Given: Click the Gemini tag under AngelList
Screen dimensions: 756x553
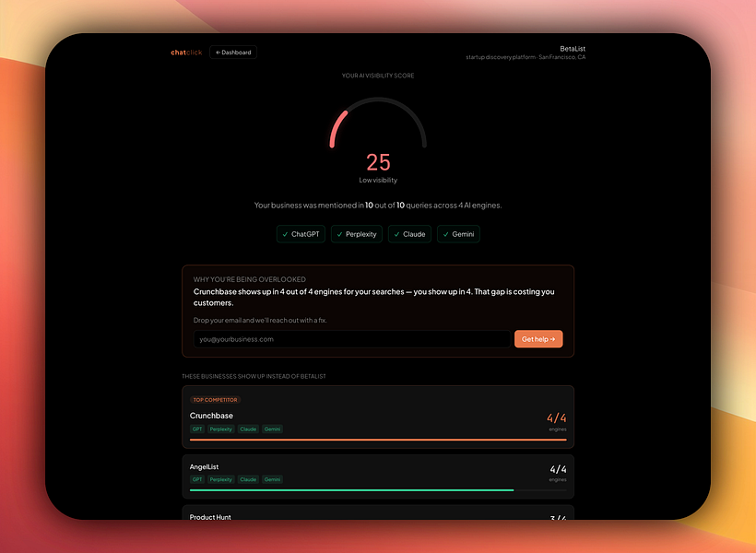Looking at the screenshot, I should point(272,479).
